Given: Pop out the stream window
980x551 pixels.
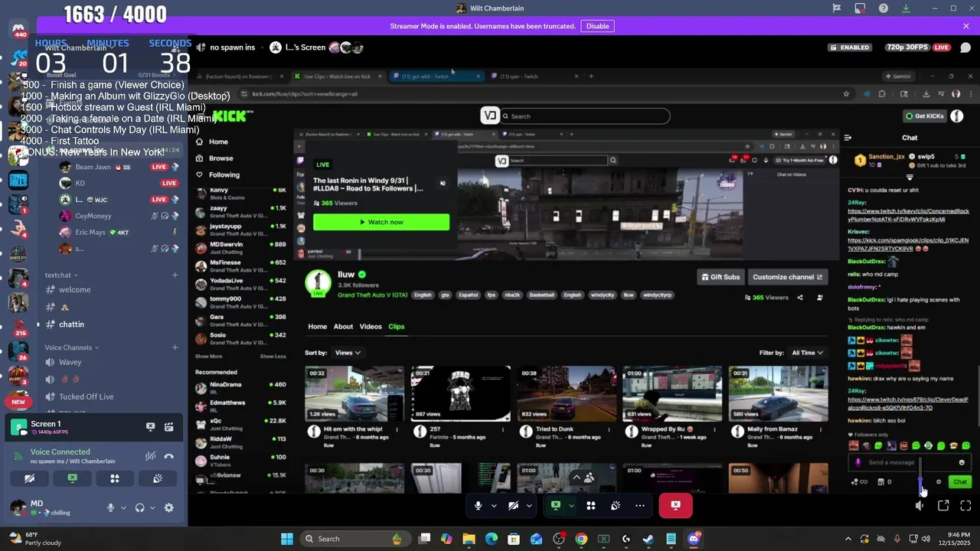Looking at the screenshot, I should (943, 506).
